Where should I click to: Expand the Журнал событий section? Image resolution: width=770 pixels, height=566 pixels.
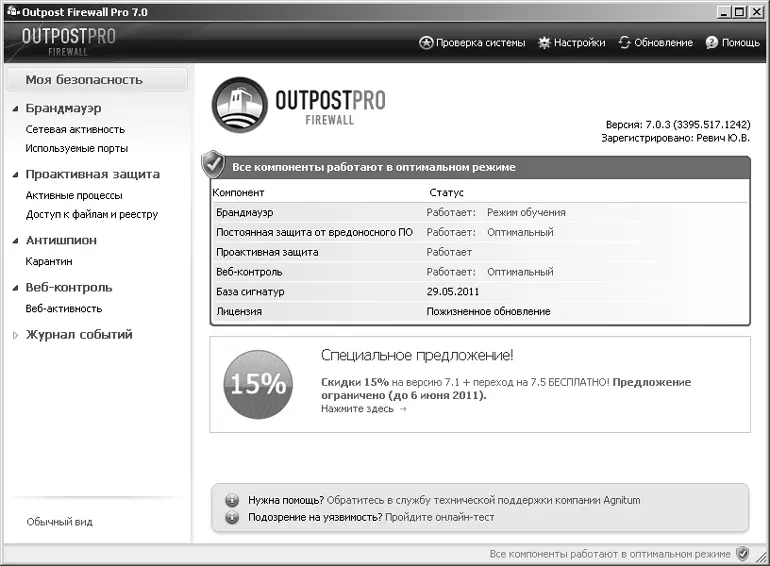[15, 335]
